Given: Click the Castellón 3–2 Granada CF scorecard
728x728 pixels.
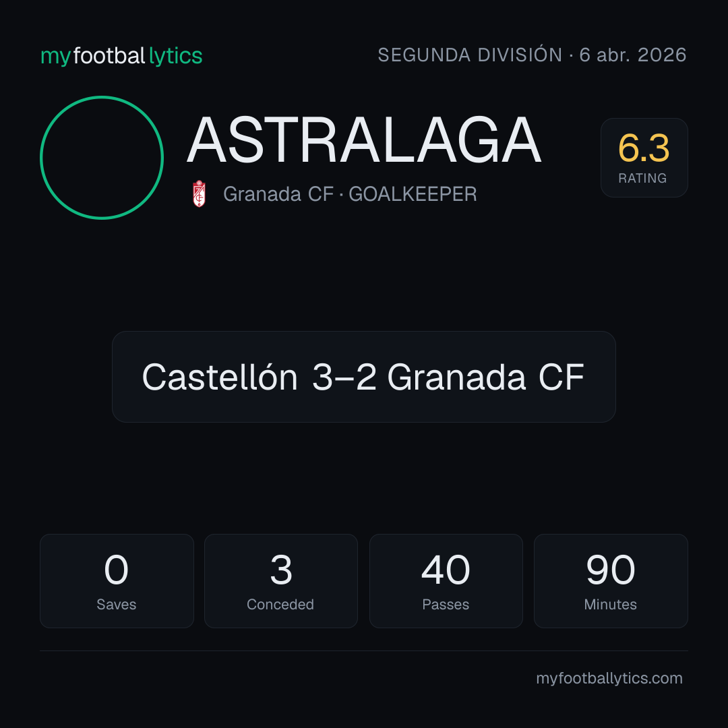Looking at the screenshot, I should (x=364, y=377).
